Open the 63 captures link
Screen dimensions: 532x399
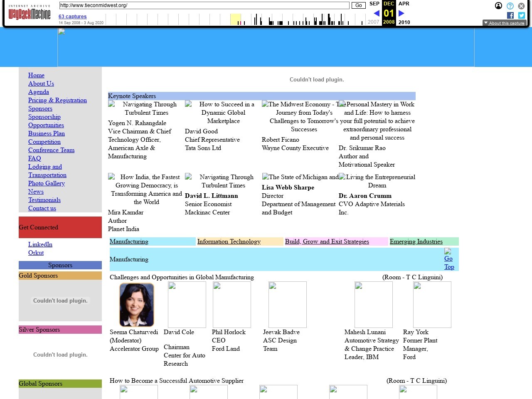(x=73, y=17)
